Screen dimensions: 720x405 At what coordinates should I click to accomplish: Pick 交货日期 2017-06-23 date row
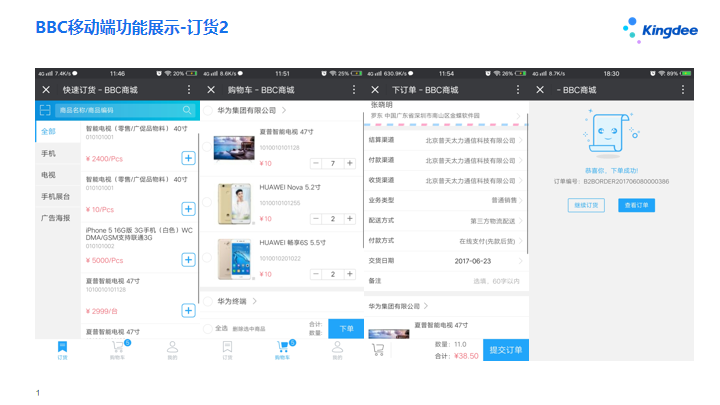(x=446, y=261)
